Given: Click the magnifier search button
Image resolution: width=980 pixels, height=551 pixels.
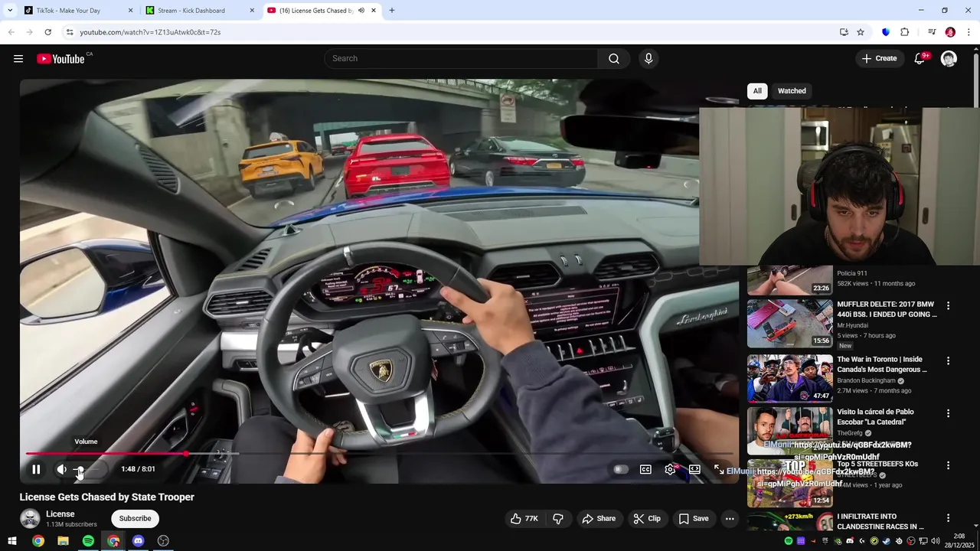Looking at the screenshot, I should (614, 59).
